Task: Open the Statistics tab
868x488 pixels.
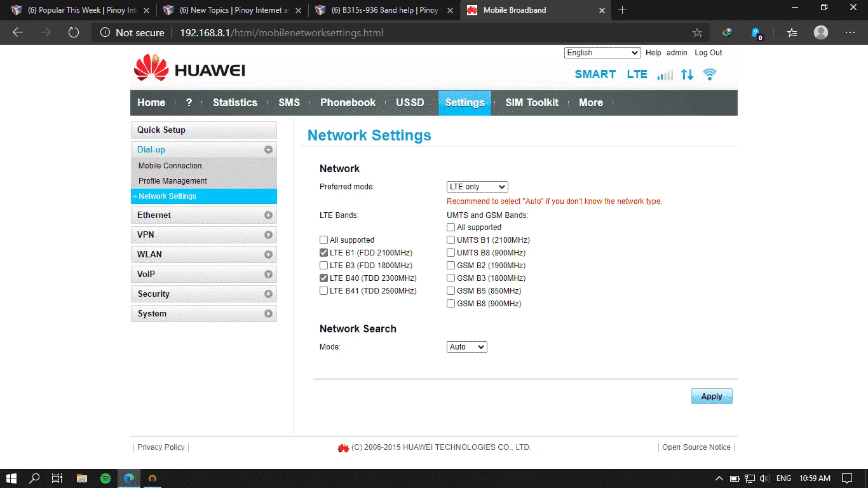Action: coord(235,102)
